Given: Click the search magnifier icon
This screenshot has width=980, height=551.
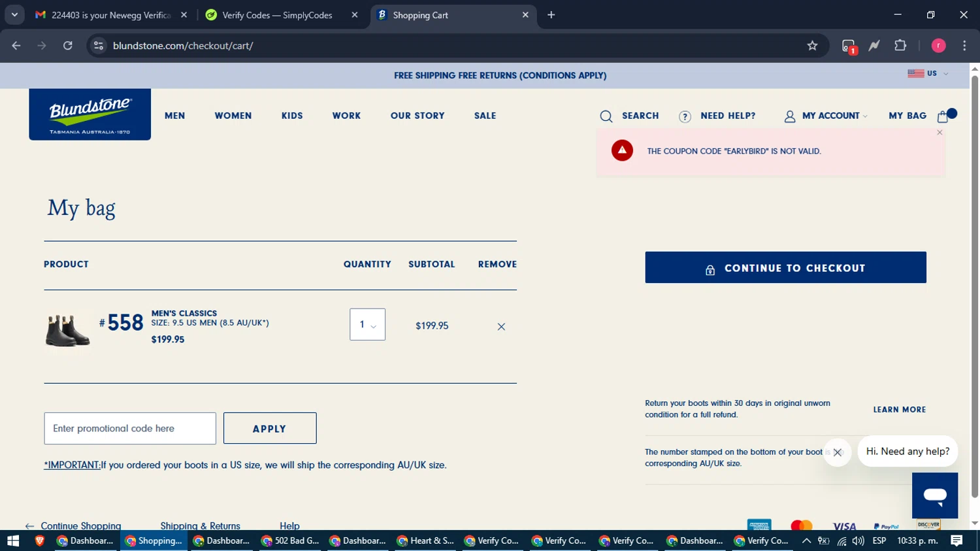Looking at the screenshot, I should pyautogui.click(x=606, y=116).
